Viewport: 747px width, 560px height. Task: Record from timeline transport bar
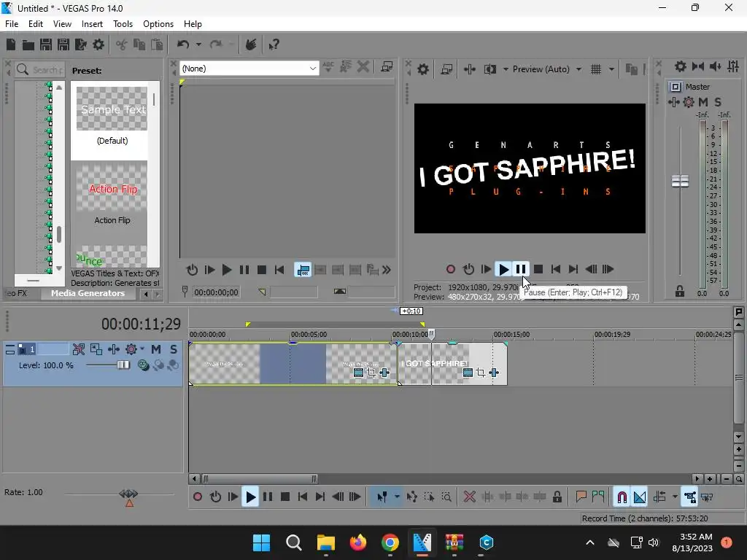point(197,497)
